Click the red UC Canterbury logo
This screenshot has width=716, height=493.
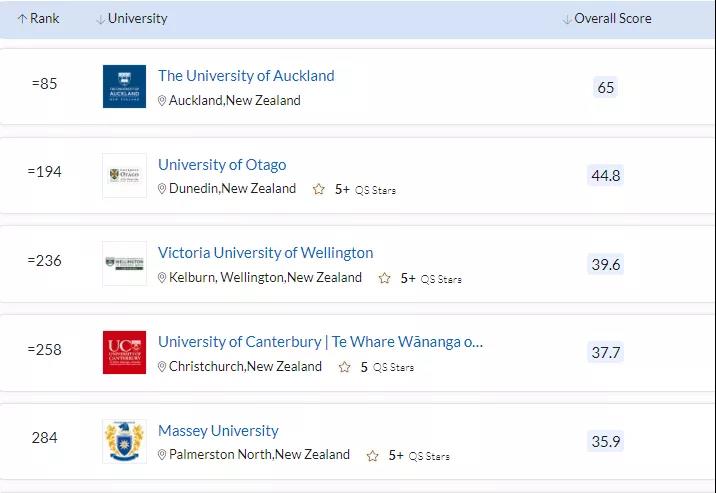click(124, 352)
